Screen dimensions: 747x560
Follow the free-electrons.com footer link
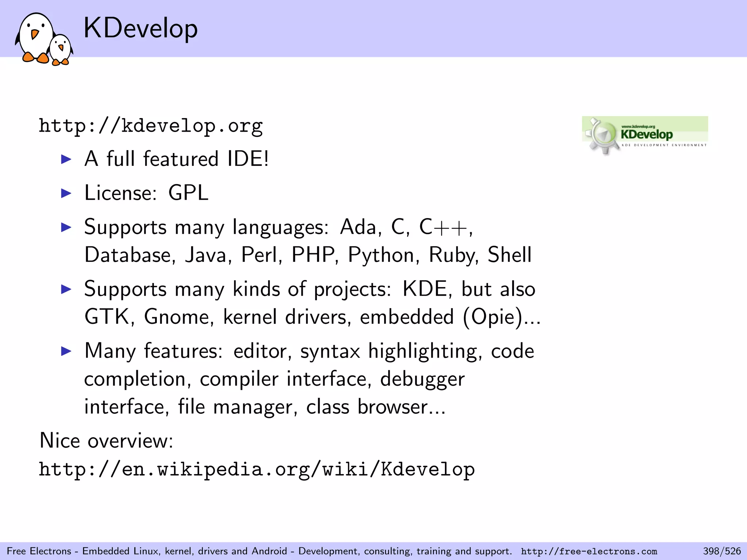point(589,551)
